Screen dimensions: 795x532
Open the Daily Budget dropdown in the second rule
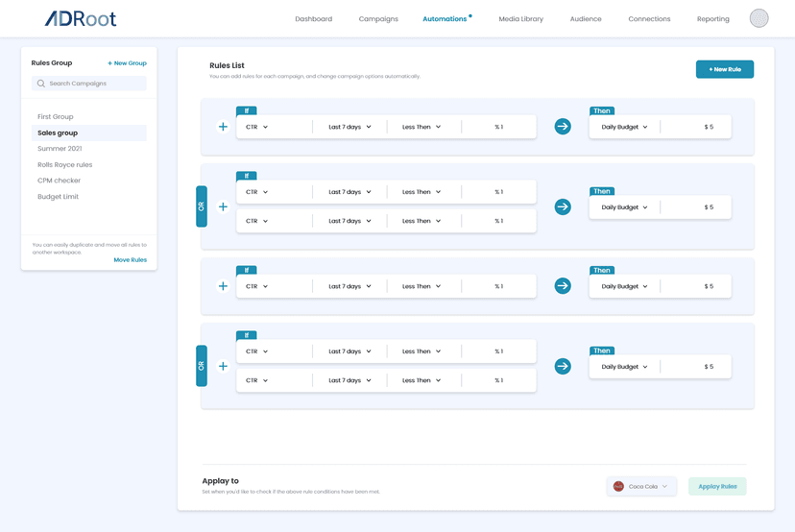[624, 206]
